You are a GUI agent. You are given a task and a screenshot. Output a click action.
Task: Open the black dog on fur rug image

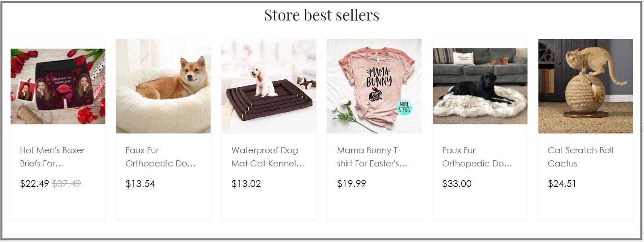tap(480, 86)
